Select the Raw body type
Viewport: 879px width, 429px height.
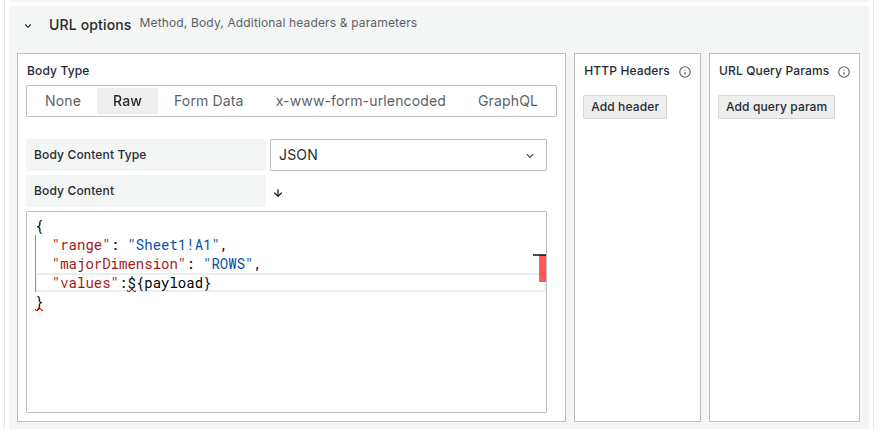point(127,101)
